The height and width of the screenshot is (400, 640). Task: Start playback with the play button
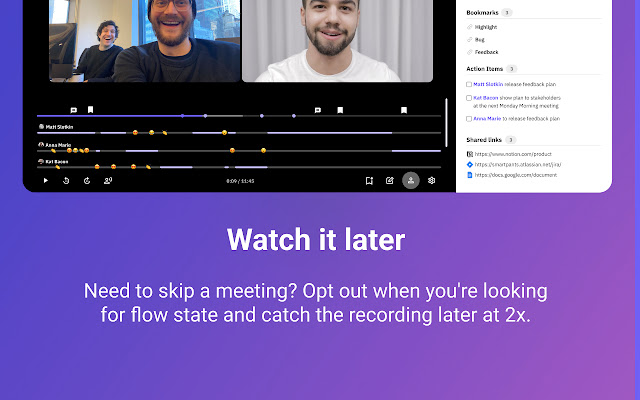[x=46, y=180]
